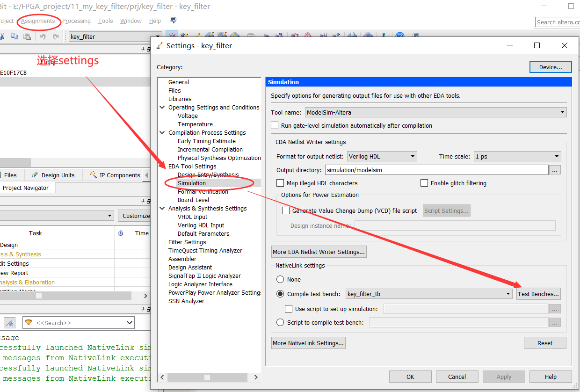Collapse Analysis & Synthesis Settings category
Image resolution: width=580 pixels, height=392 pixels.
point(162,208)
